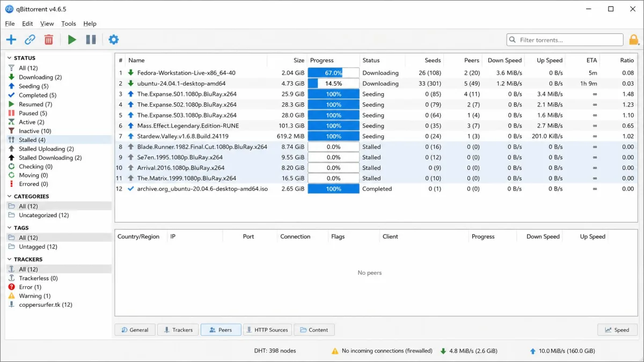Click the red Delete torrent trash icon
This screenshot has width=644, height=362.
pos(49,39)
